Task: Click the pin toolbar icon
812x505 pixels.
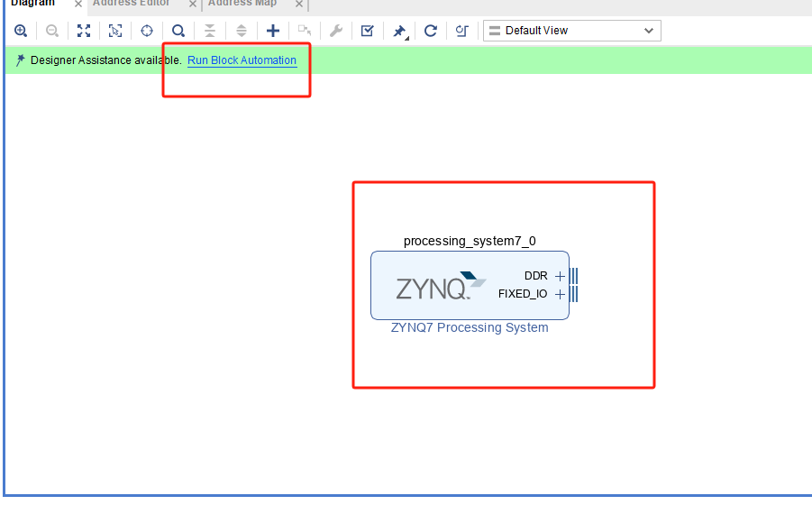Action: [x=399, y=32]
